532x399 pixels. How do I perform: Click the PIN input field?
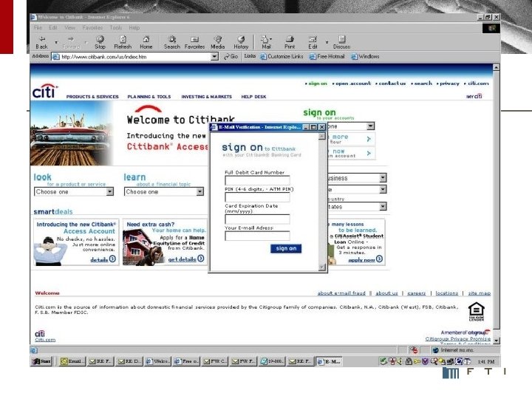coord(257,197)
